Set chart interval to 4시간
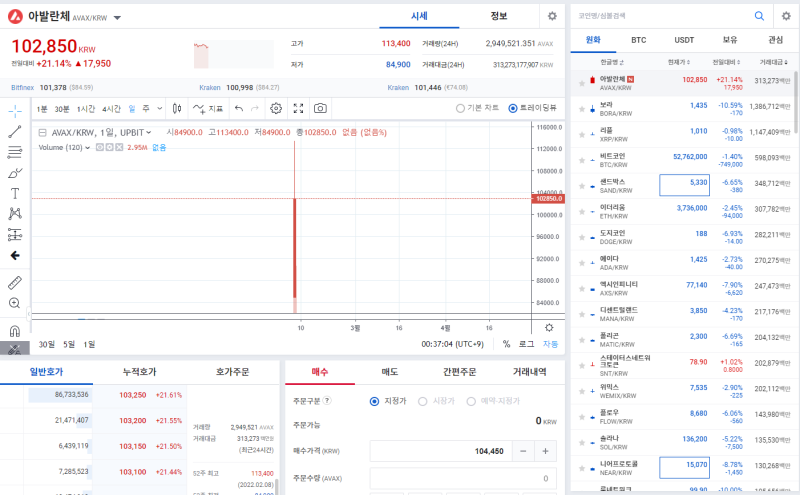800x495 pixels. 111,109
